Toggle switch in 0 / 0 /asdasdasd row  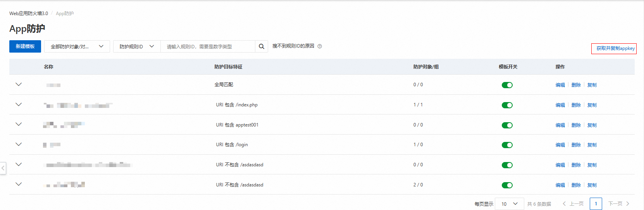coord(507,165)
